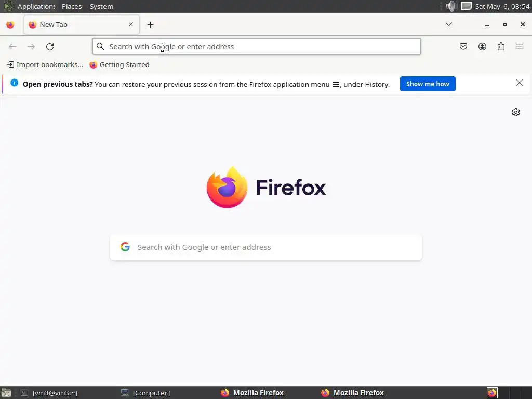The height and width of the screenshot is (399, 532).
Task: Click the show desktop icon in the bottom panel
Action: [x=6, y=393]
